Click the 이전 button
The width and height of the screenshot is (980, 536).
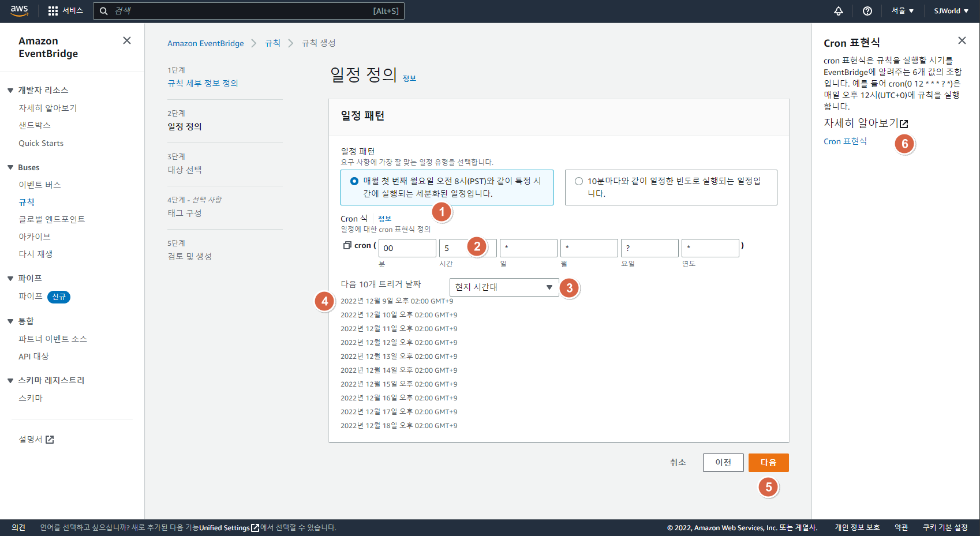723,463
